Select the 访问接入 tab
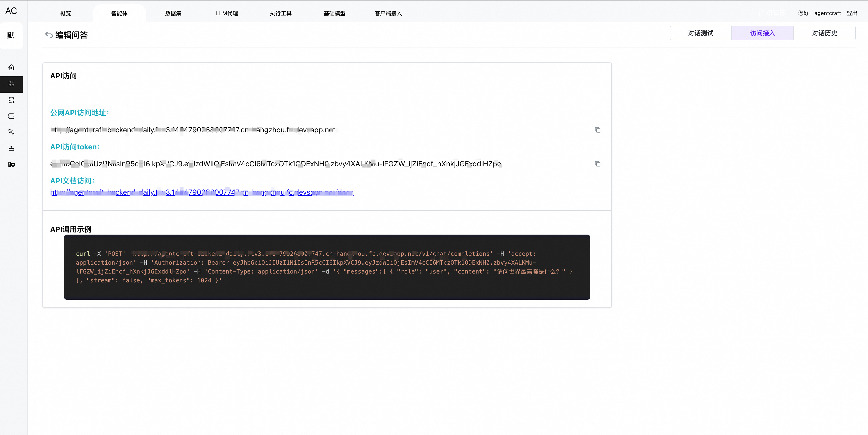 762,33
